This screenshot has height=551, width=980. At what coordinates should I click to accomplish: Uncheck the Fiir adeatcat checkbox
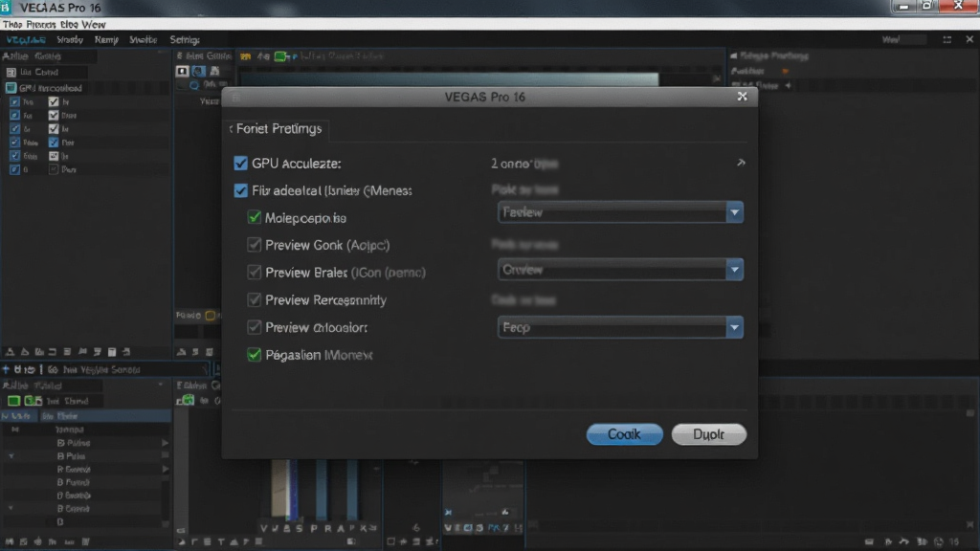(x=240, y=190)
